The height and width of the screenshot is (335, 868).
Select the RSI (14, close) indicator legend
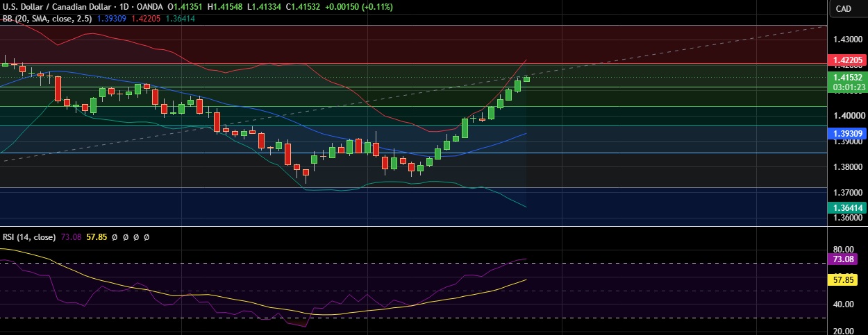pyautogui.click(x=29, y=237)
